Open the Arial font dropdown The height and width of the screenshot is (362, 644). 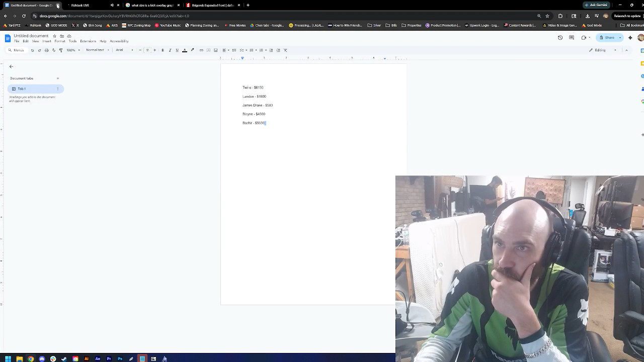click(x=125, y=50)
